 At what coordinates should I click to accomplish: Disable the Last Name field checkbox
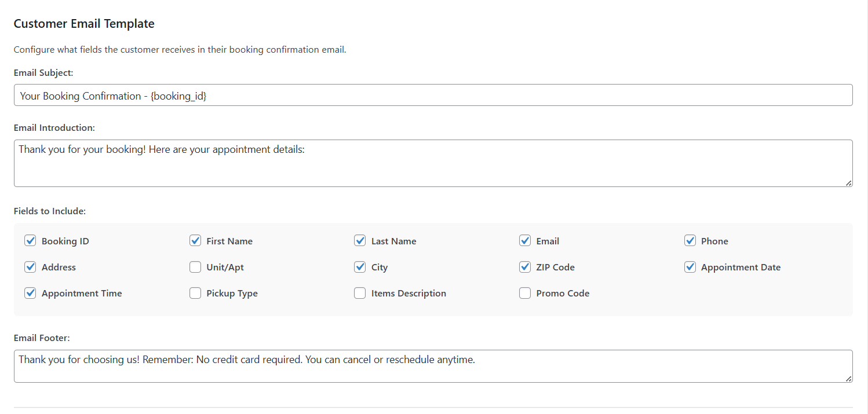360,240
